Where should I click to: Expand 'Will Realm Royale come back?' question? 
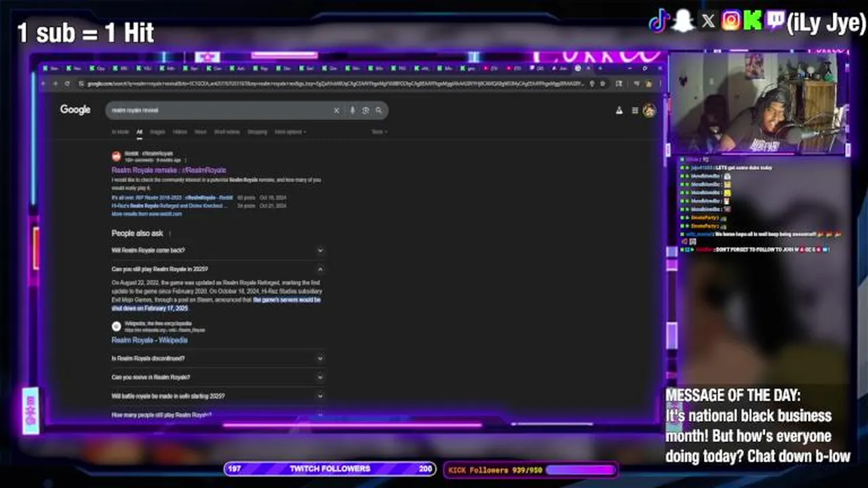tap(218, 250)
